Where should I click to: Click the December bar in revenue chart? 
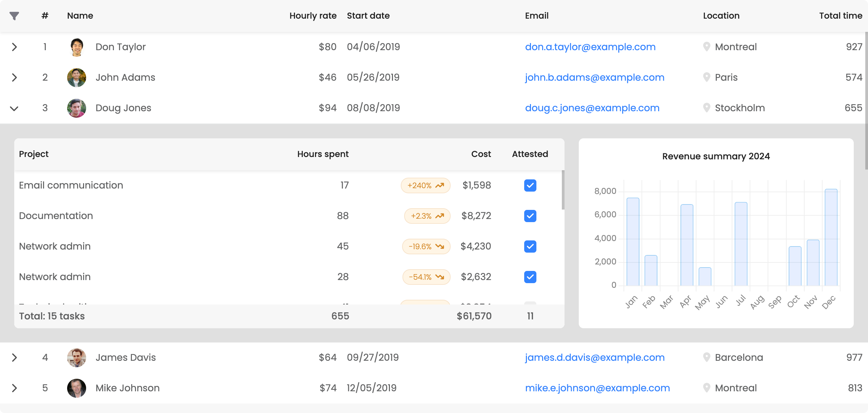831,237
